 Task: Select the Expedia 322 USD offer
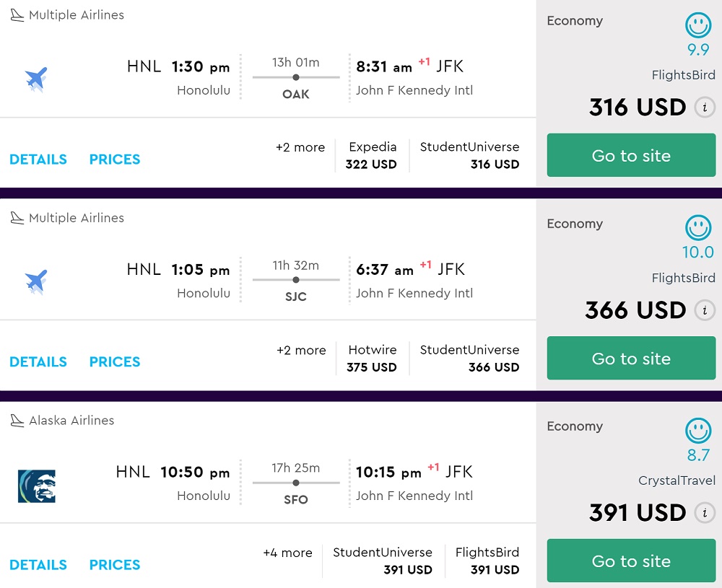click(x=373, y=156)
